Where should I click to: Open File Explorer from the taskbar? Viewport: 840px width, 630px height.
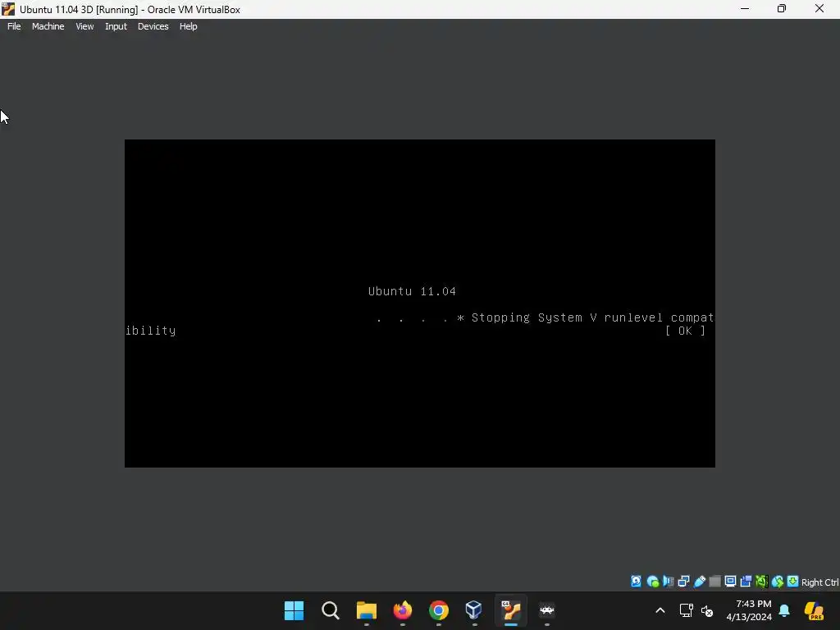(x=367, y=610)
